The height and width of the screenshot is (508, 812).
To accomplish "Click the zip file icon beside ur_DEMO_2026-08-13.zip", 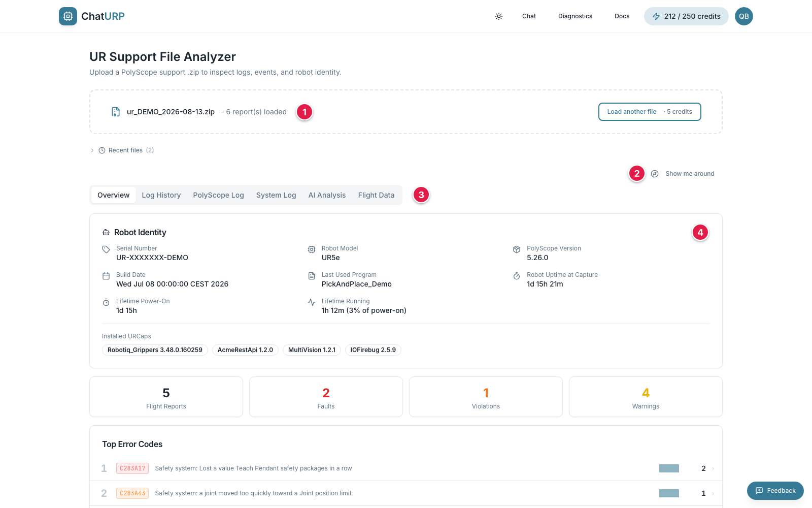I will (x=116, y=112).
